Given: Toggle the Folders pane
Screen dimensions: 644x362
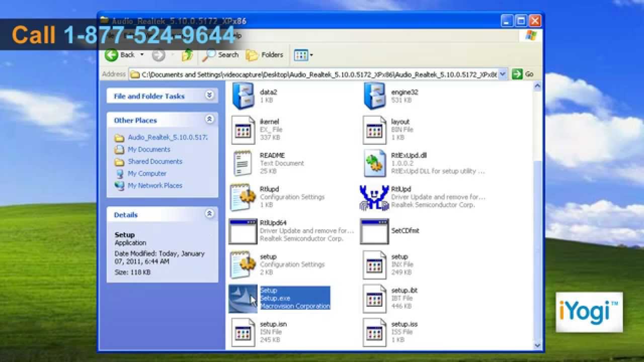Looking at the screenshot, I should click(265, 55).
